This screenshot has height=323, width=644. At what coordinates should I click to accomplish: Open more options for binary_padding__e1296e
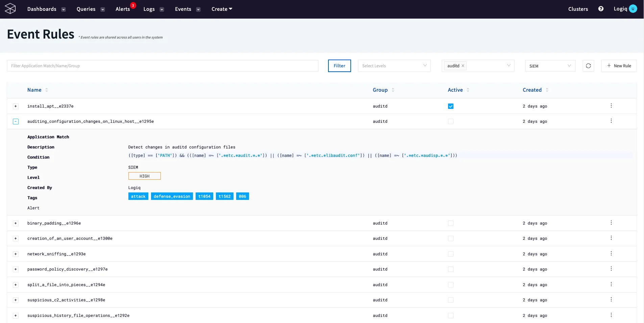[x=611, y=223]
